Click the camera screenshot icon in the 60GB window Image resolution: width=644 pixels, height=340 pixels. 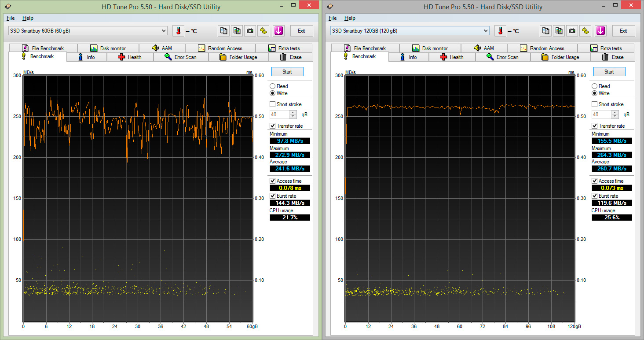pyautogui.click(x=250, y=31)
